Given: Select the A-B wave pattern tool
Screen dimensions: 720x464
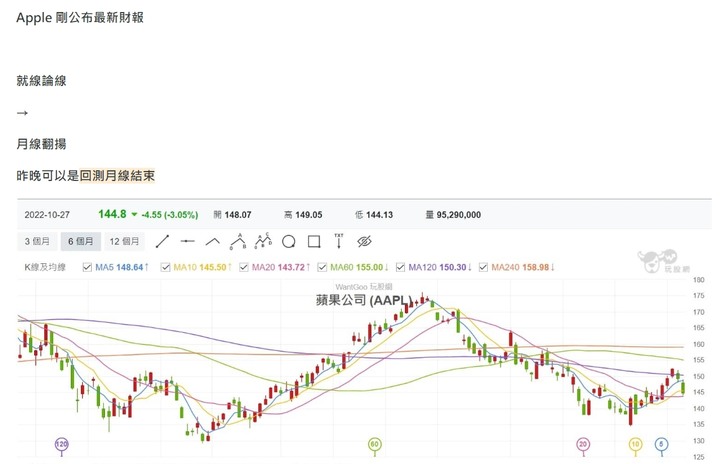Looking at the screenshot, I should (238, 241).
